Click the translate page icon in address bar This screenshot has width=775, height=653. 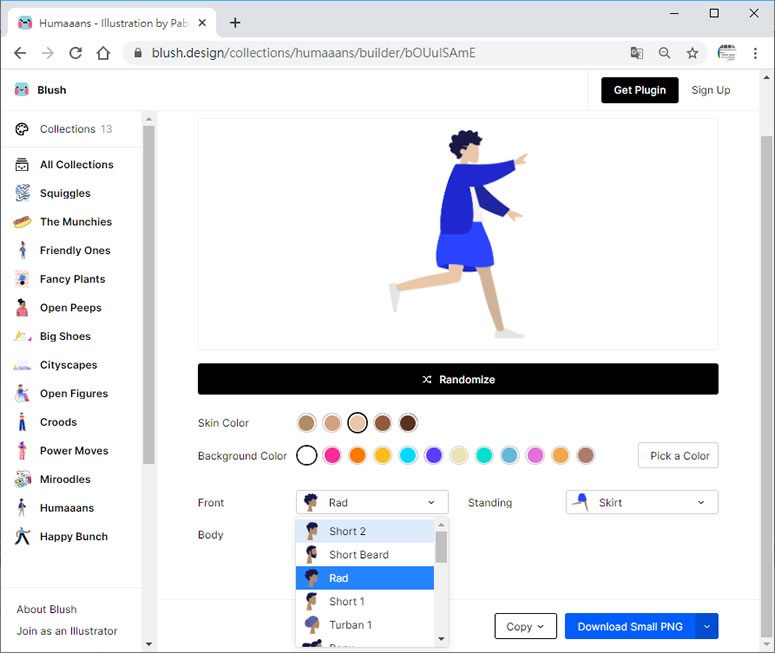click(637, 53)
